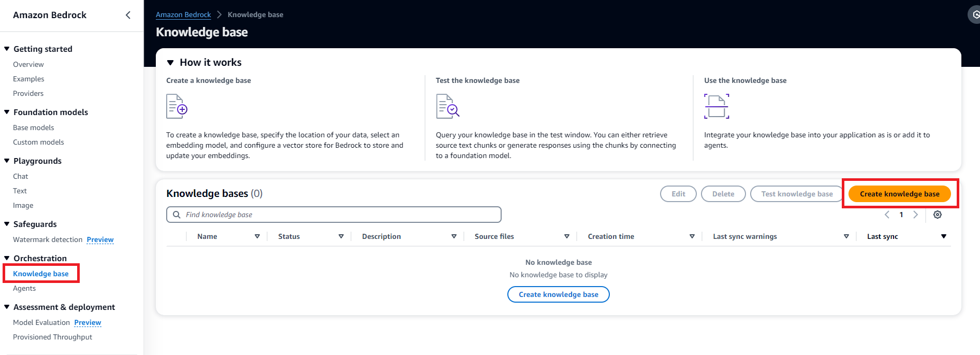This screenshot has width=980, height=355.
Task: Click Test knowledge base button
Action: 797,194
